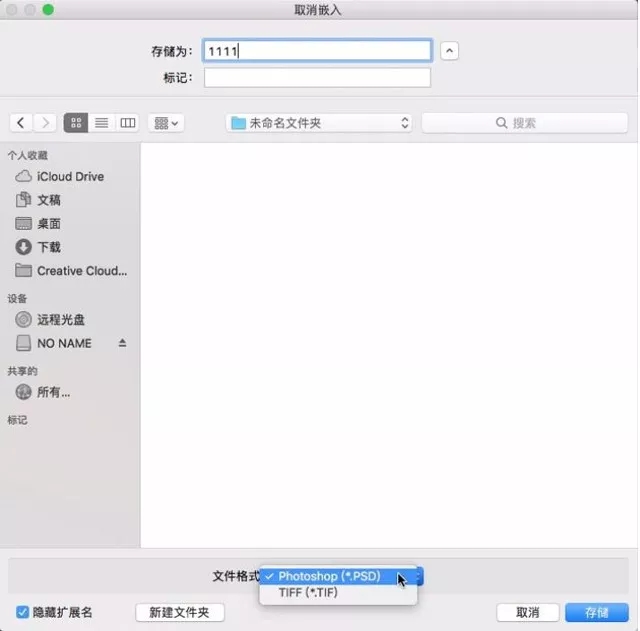640x631 pixels.
Task: Click the 存储 save button
Action: (x=597, y=613)
